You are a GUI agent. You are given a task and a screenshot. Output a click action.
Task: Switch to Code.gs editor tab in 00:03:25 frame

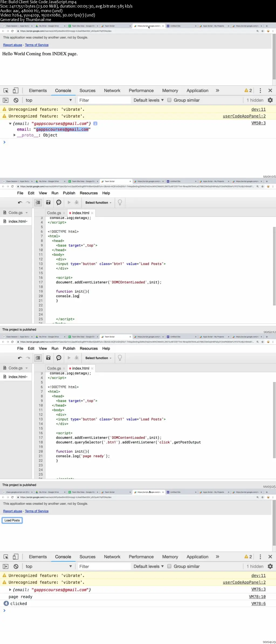(54, 368)
